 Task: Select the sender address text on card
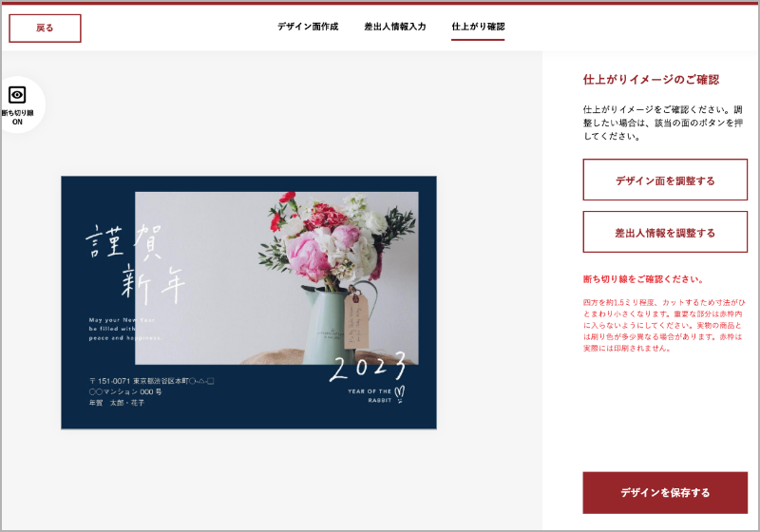pyautogui.click(x=150, y=391)
